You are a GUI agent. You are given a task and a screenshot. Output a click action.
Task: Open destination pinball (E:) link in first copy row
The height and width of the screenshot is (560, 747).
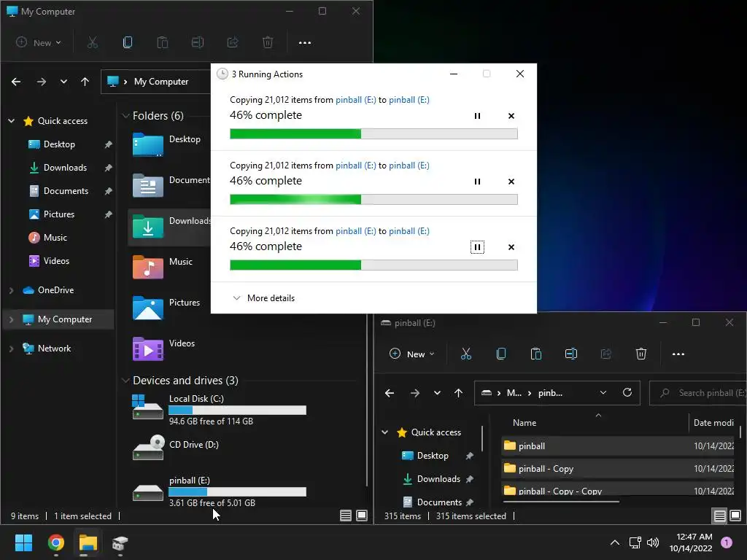[x=409, y=99]
